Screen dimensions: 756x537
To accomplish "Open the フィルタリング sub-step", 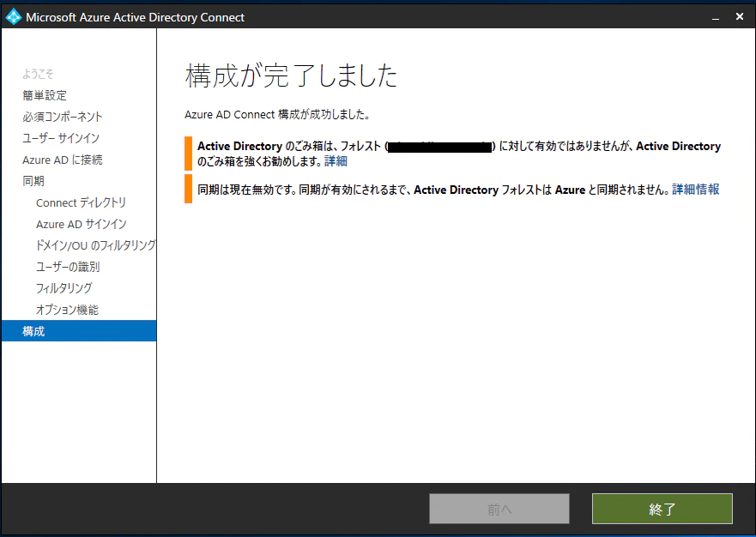I will (x=64, y=288).
